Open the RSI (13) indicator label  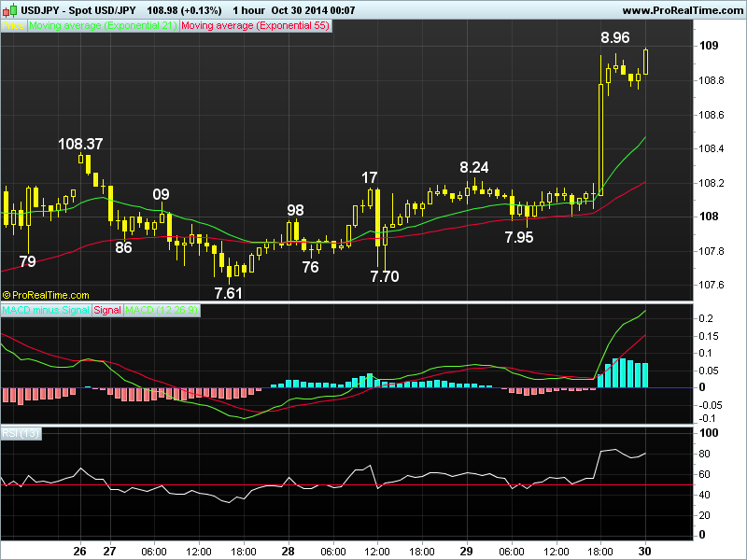click(x=21, y=434)
